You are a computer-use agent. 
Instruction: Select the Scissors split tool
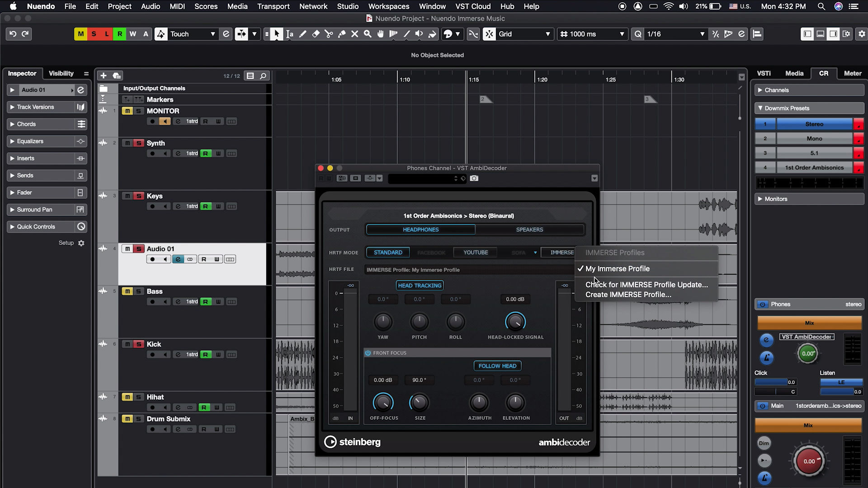[x=329, y=34]
